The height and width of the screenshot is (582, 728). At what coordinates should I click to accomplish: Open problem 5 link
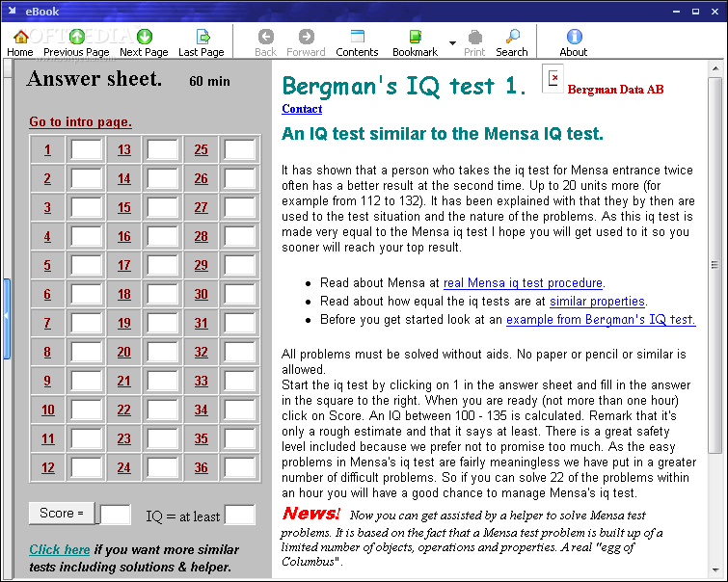(x=47, y=266)
